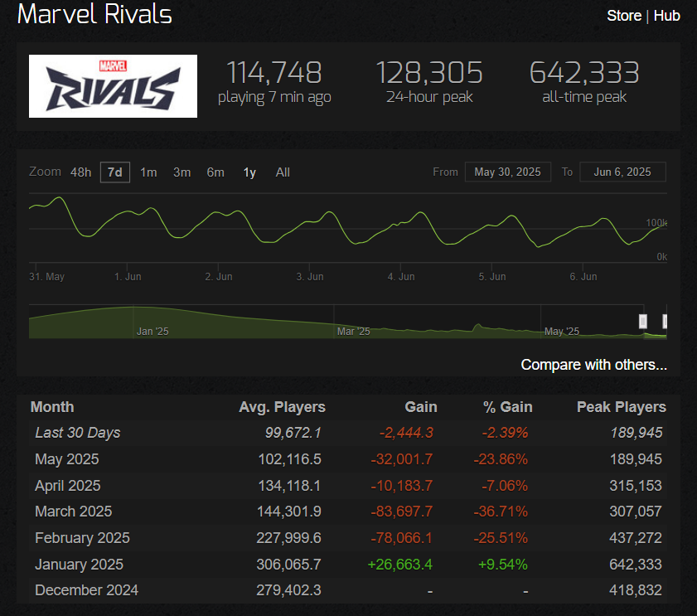
Task: Open the Hub link
Action: pos(666,16)
